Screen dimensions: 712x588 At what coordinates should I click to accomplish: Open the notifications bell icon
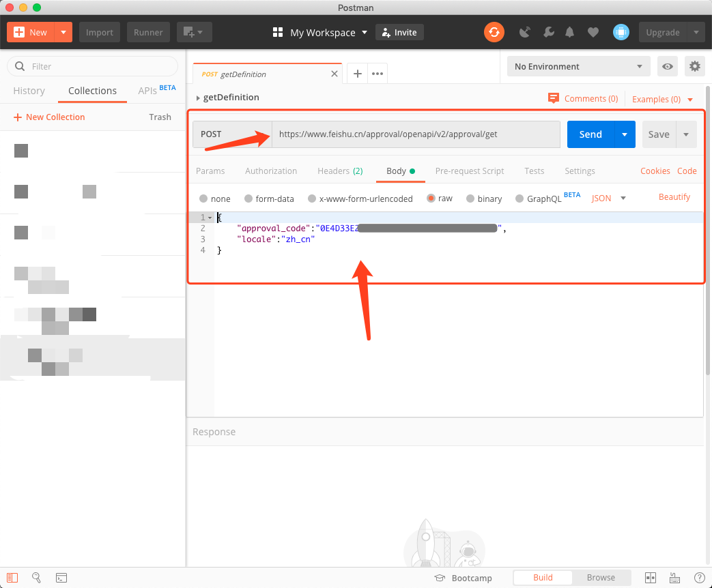(x=569, y=32)
